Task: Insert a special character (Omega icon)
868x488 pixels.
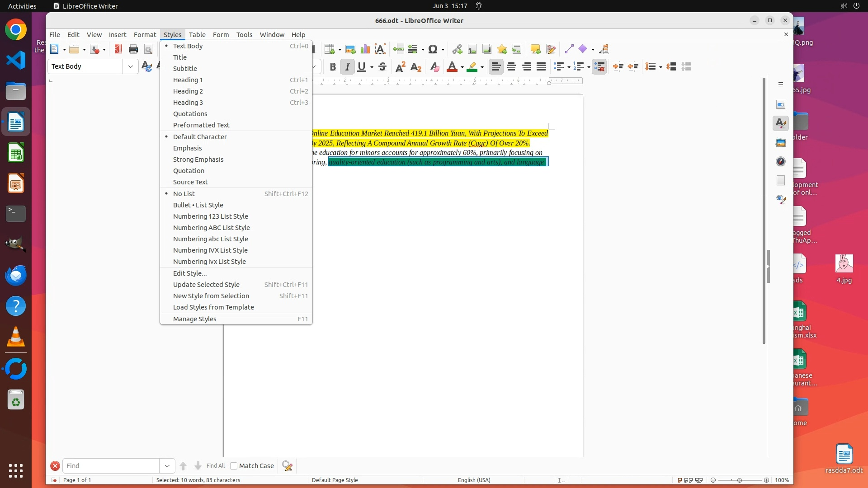Action: tap(433, 49)
